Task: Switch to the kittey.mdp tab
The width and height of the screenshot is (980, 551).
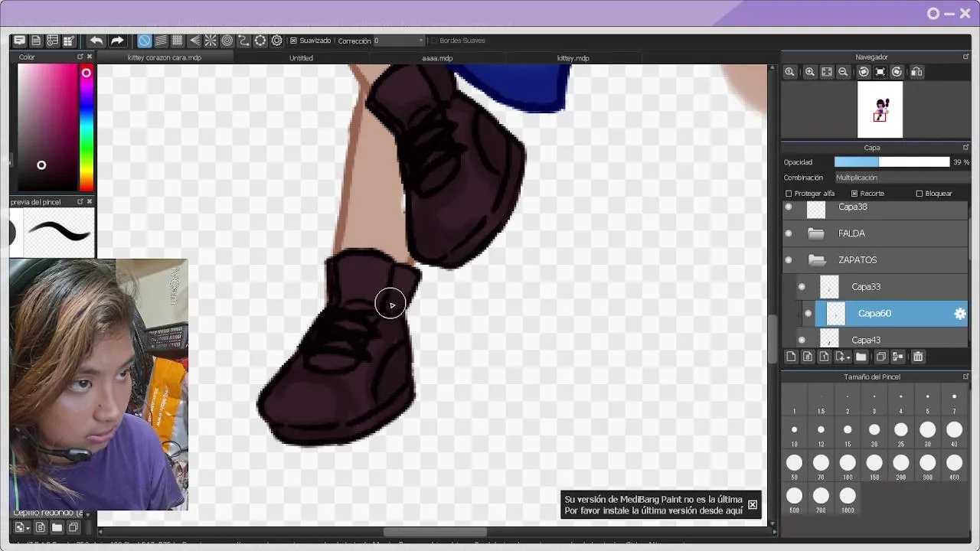Action: pos(573,58)
